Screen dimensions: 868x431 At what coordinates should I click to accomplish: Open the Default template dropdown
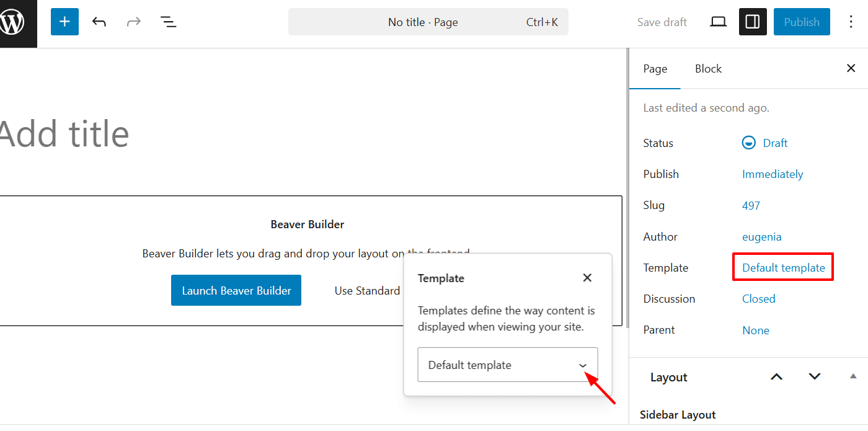(x=507, y=365)
